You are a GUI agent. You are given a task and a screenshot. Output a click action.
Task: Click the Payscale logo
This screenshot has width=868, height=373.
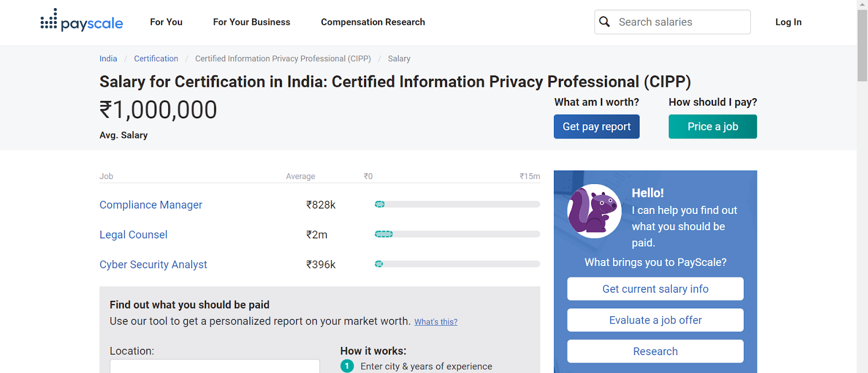82,21
